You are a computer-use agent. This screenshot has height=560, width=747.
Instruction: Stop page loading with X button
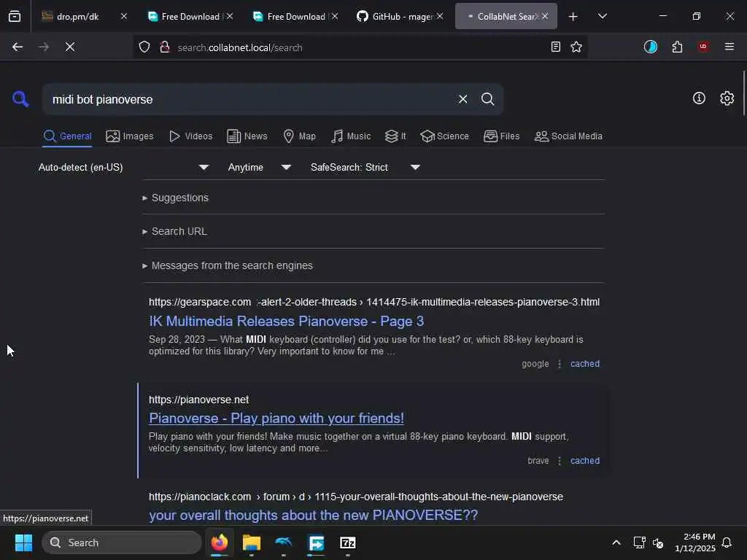[70, 47]
